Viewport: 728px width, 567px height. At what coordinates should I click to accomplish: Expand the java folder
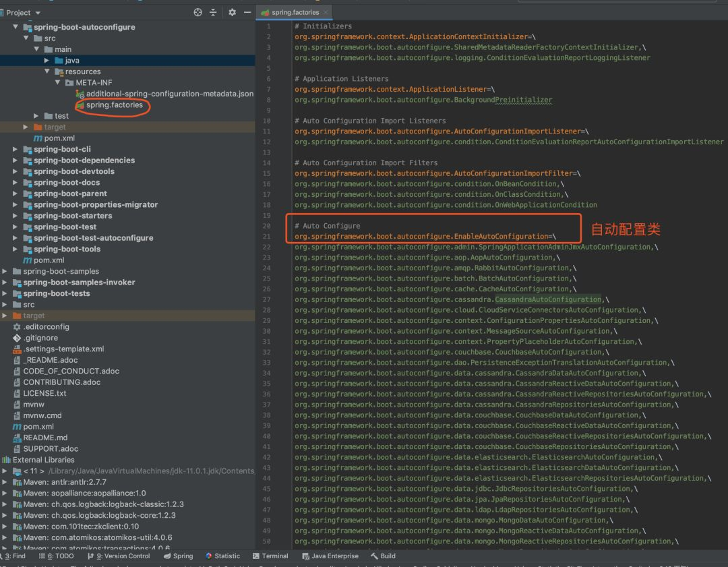point(47,61)
